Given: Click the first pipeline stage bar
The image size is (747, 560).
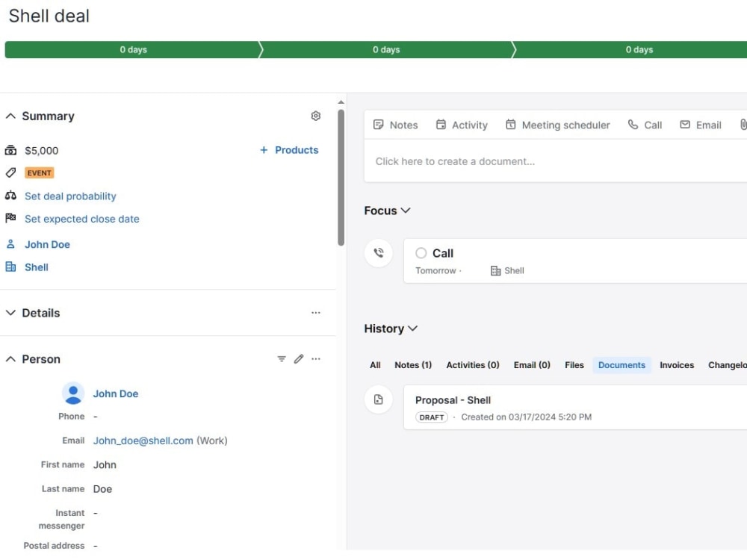Looking at the screenshot, I should coord(134,49).
